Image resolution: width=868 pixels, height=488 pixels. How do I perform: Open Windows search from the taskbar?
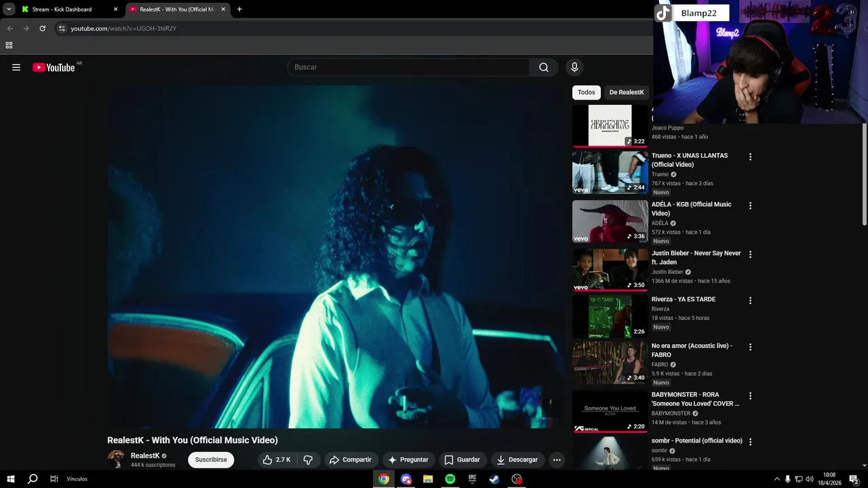point(33,479)
